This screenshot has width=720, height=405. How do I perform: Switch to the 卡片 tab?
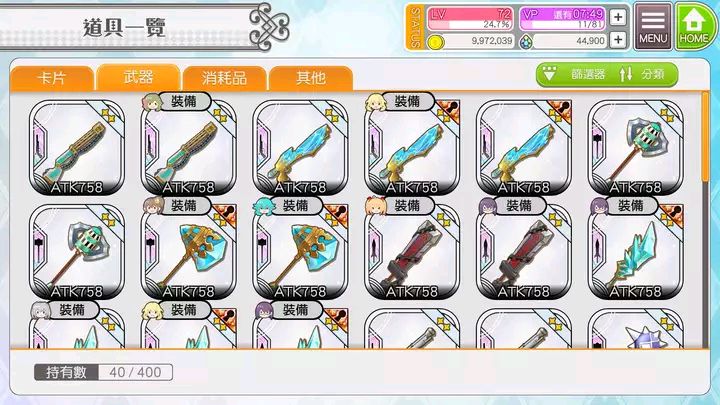[52, 78]
